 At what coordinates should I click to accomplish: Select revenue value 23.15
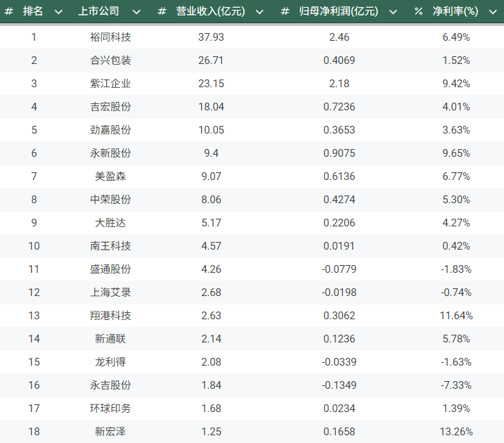211,84
